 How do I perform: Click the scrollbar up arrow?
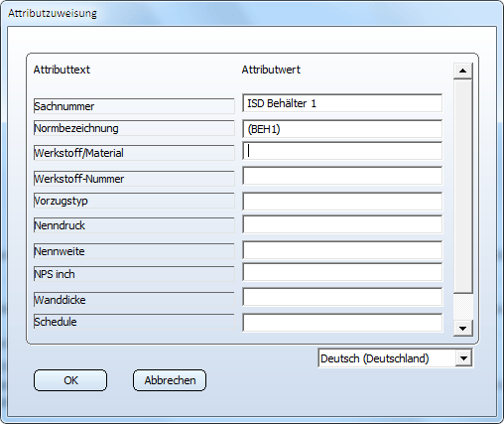point(462,71)
